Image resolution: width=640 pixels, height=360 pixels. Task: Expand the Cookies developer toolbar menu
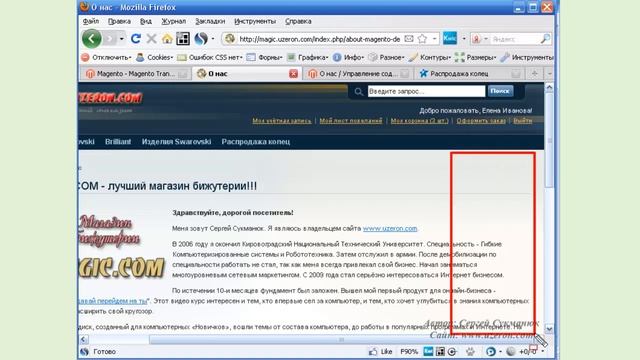tap(155, 58)
